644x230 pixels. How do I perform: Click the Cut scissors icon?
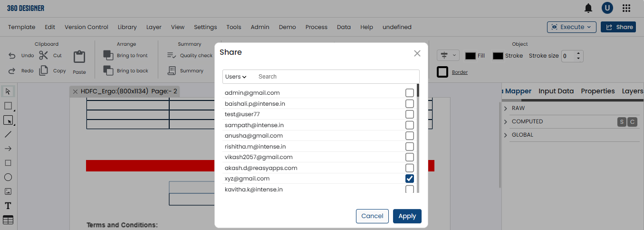[44, 55]
